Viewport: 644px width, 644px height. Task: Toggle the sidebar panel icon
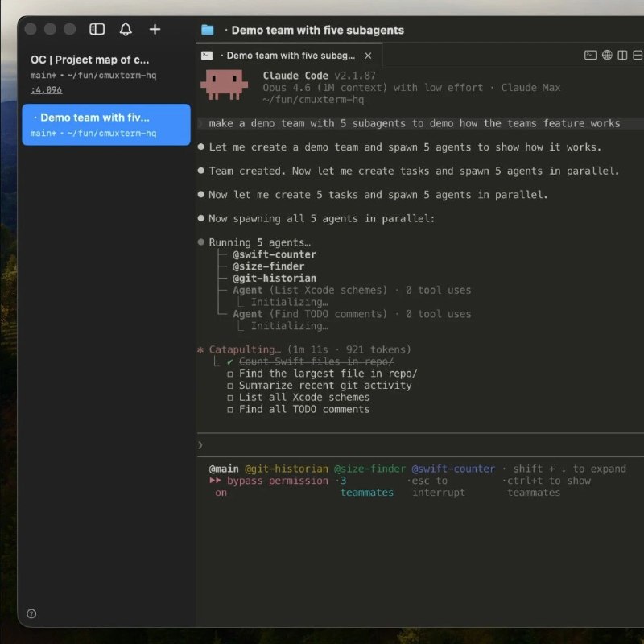(97, 29)
